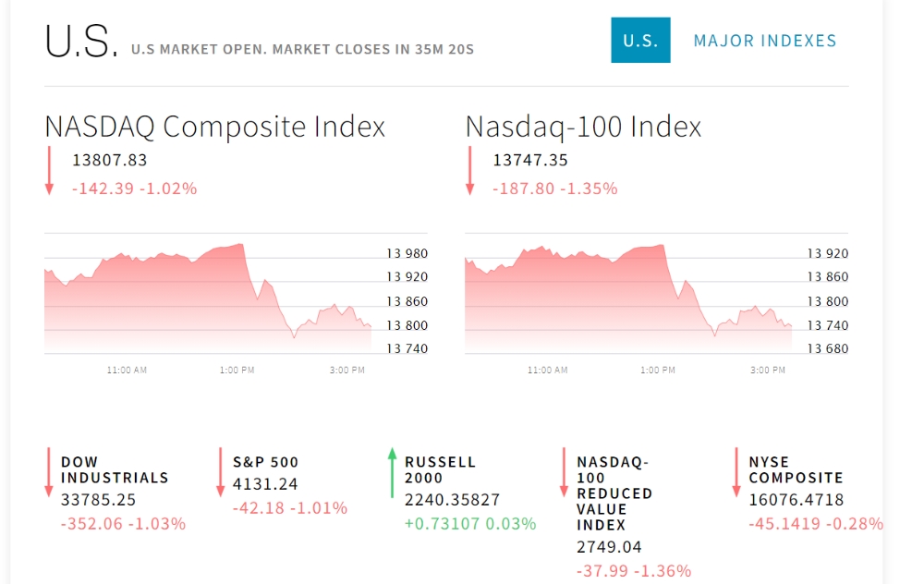
Task: Open the Russell 2000 index link
Action: (441, 469)
